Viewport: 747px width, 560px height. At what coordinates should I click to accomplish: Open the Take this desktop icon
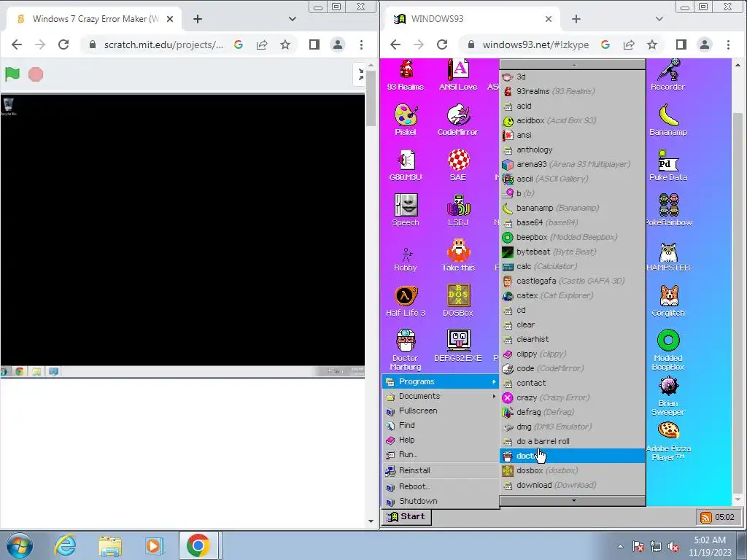coord(458,254)
